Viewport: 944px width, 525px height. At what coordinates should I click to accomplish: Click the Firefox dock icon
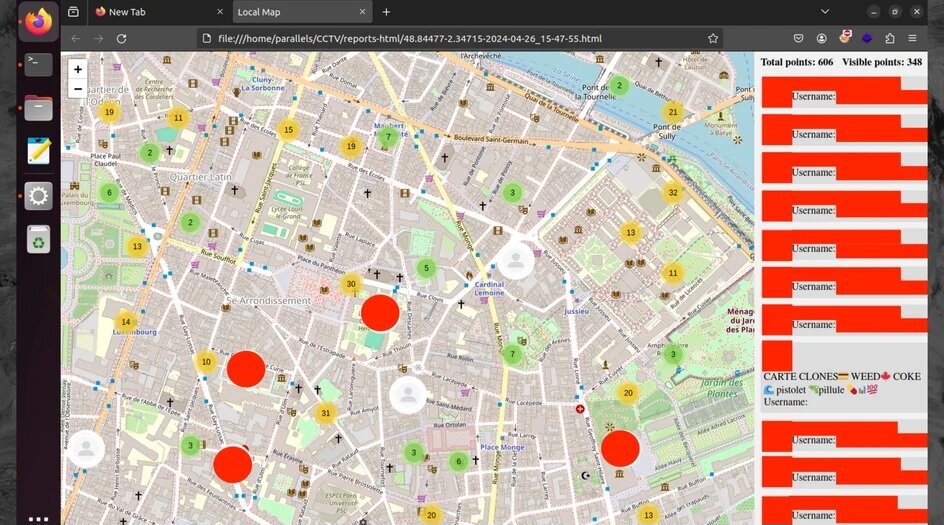(39, 22)
